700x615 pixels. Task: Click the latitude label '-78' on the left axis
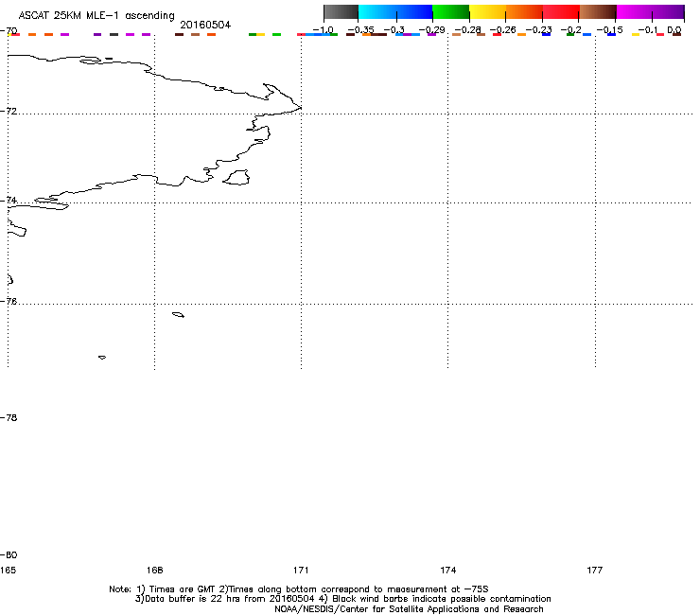(x=9, y=417)
